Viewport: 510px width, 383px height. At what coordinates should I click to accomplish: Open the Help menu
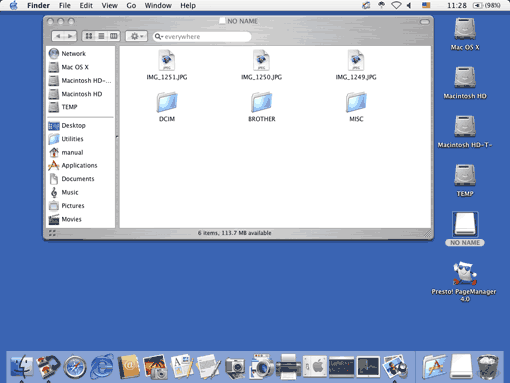(x=188, y=5)
